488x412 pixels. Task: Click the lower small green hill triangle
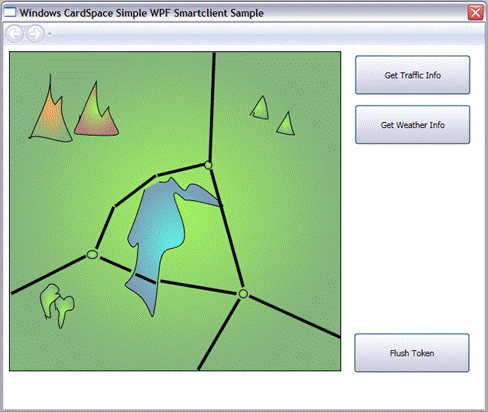coord(286,124)
